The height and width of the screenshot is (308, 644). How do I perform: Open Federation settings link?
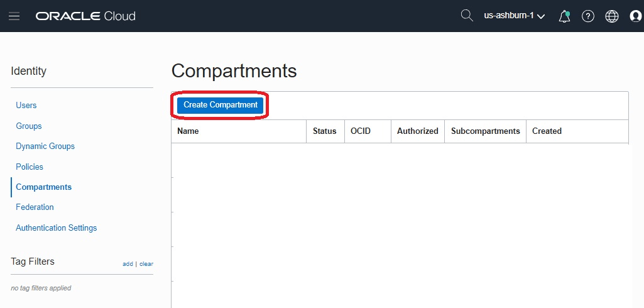(x=35, y=207)
